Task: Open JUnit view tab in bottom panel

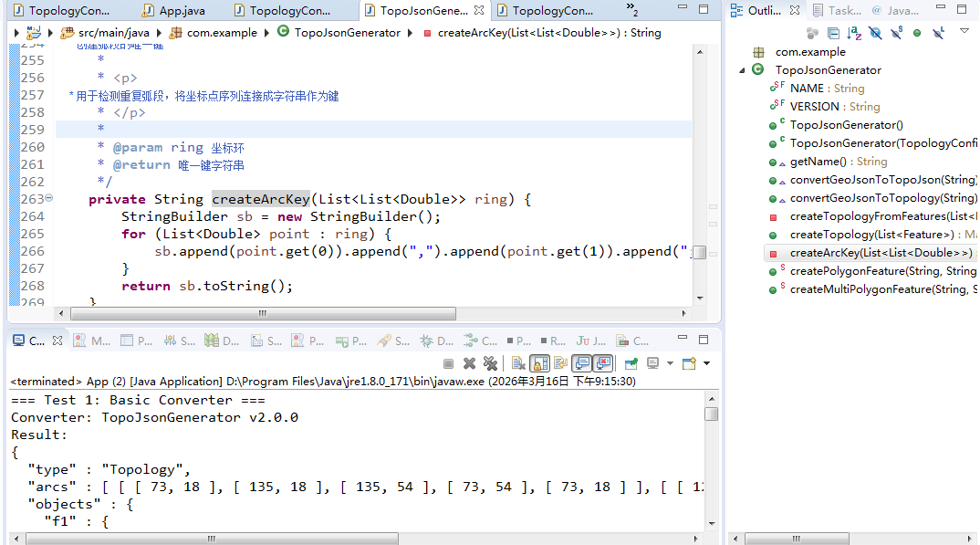Action: 590,341
